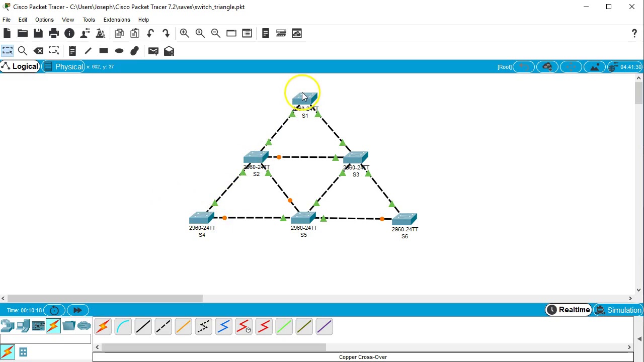644x362 pixels.
Task: Select the orange Fiber cable
Action: [x=183, y=327]
